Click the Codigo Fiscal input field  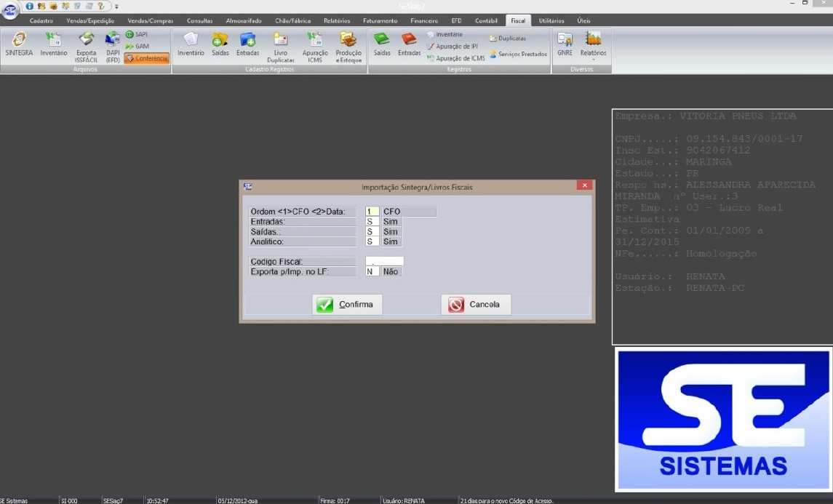click(x=384, y=261)
